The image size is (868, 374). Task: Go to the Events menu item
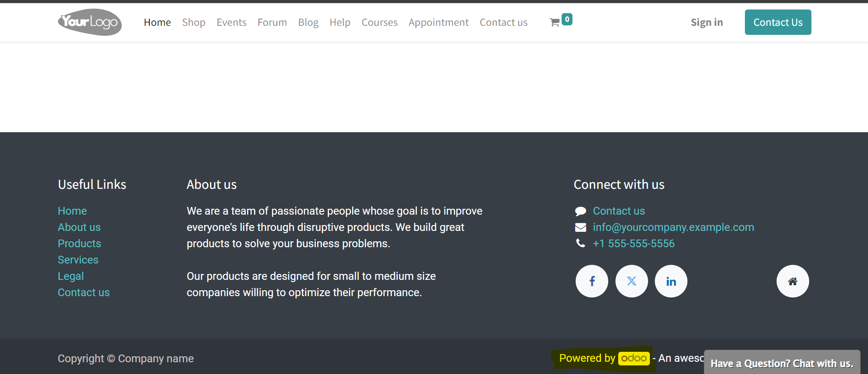pyautogui.click(x=231, y=22)
